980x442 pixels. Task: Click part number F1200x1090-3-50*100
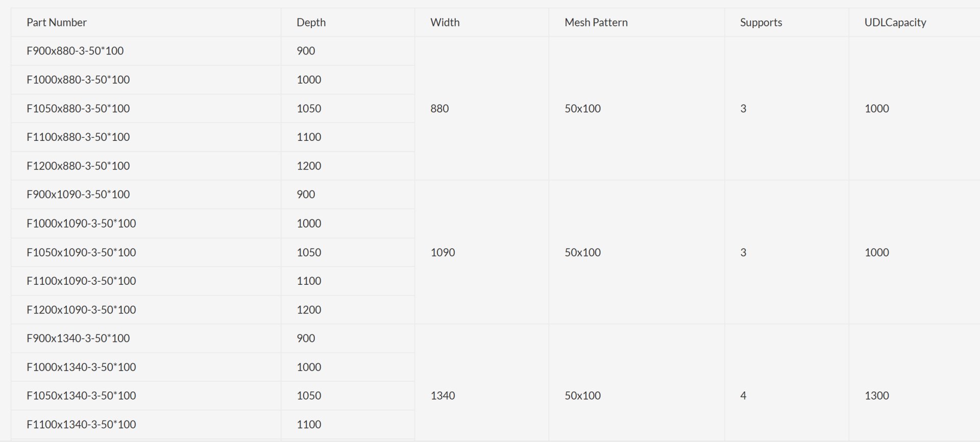click(x=81, y=310)
